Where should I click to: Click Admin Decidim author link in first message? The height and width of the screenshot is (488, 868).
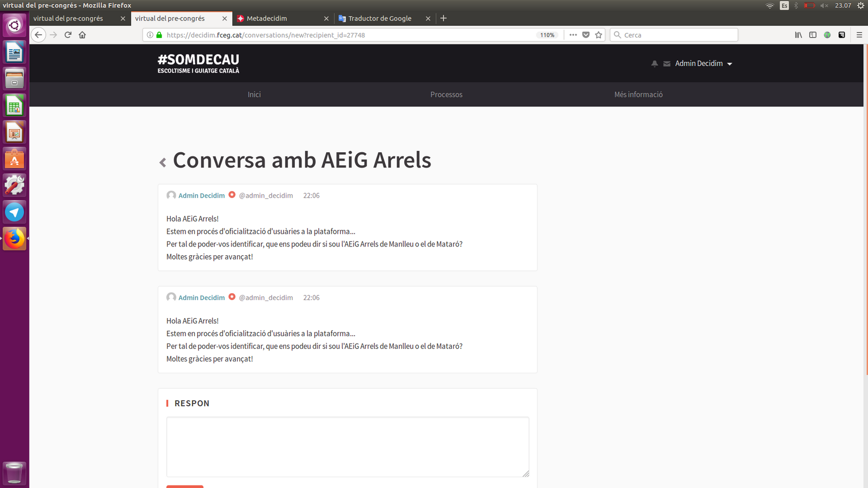click(x=201, y=196)
